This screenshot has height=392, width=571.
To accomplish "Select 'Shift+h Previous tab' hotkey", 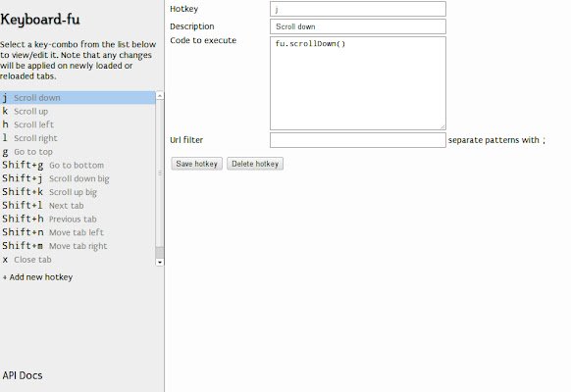I will point(78,219).
